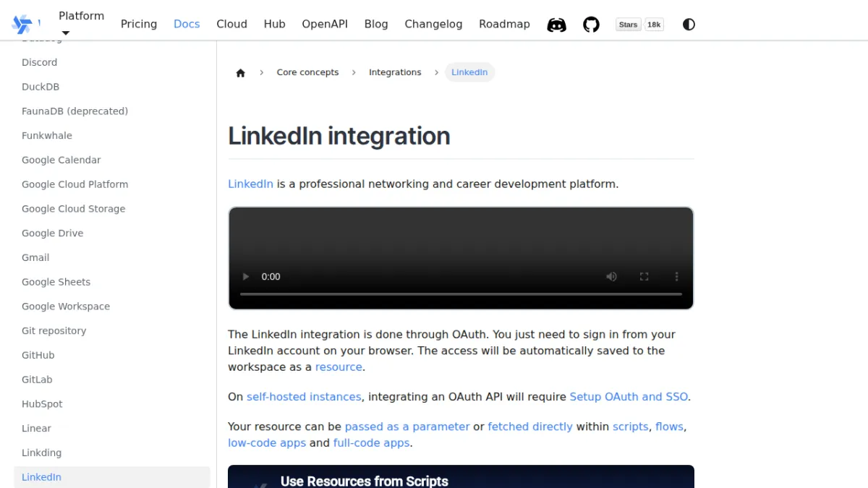The width and height of the screenshot is (868, 488).
Task: Open the Roadmap page
Action: pyautogui.click(x=504, y=24)
